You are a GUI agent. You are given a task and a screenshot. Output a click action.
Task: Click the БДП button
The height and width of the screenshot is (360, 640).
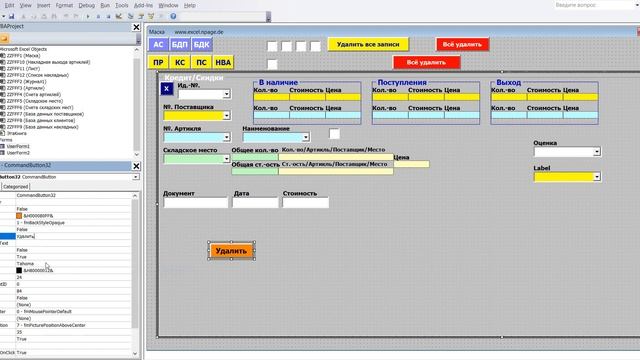point(180,44)
